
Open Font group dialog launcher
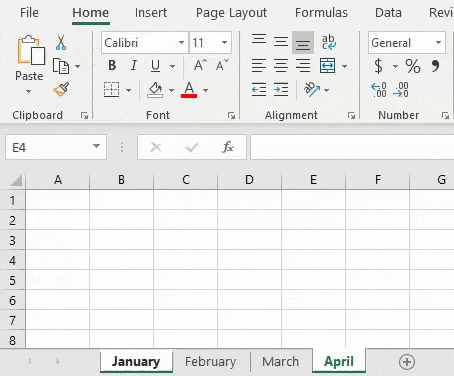coord(231,116)
